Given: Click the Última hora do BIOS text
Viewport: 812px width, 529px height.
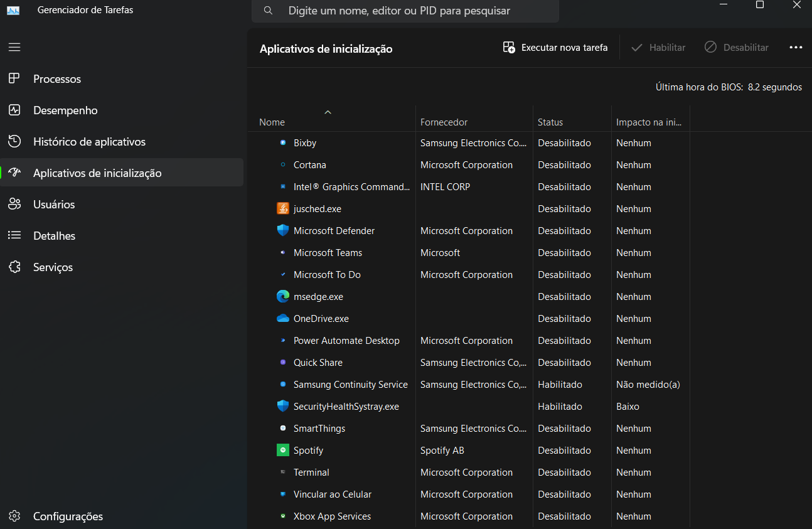Looking at the screenshot, I should (729, 87).
